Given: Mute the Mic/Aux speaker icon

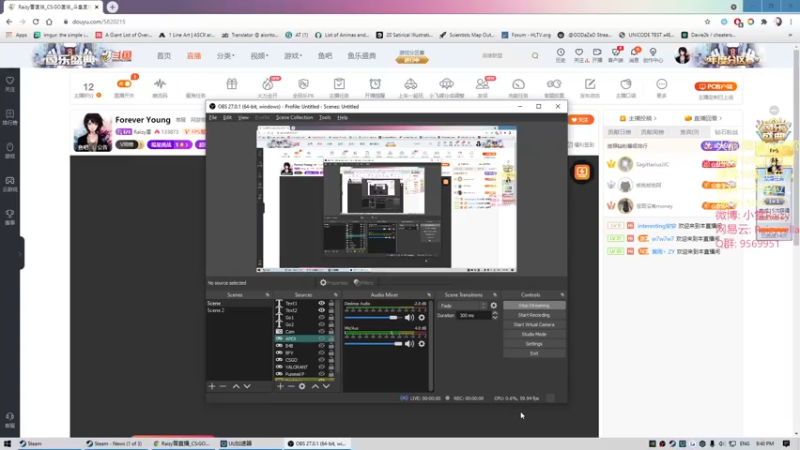Looking at the screenshot, I should [x=409, y=344].
